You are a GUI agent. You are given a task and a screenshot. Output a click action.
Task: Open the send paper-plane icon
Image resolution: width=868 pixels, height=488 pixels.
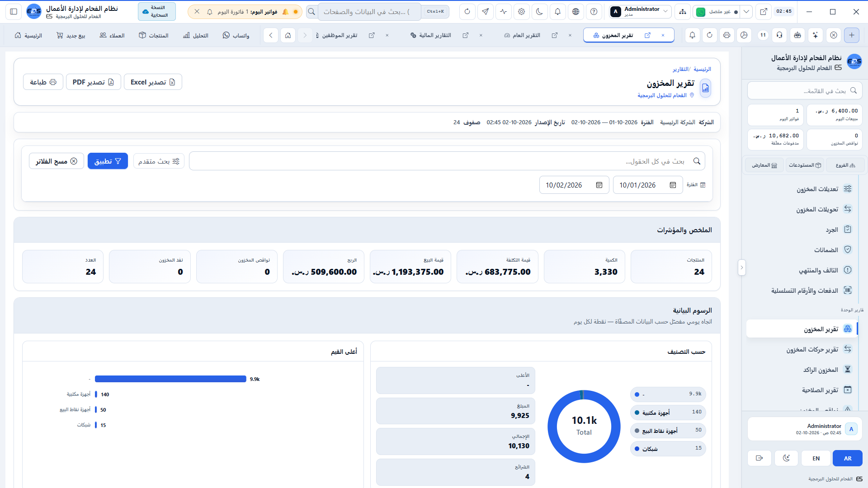click(485, 12)
